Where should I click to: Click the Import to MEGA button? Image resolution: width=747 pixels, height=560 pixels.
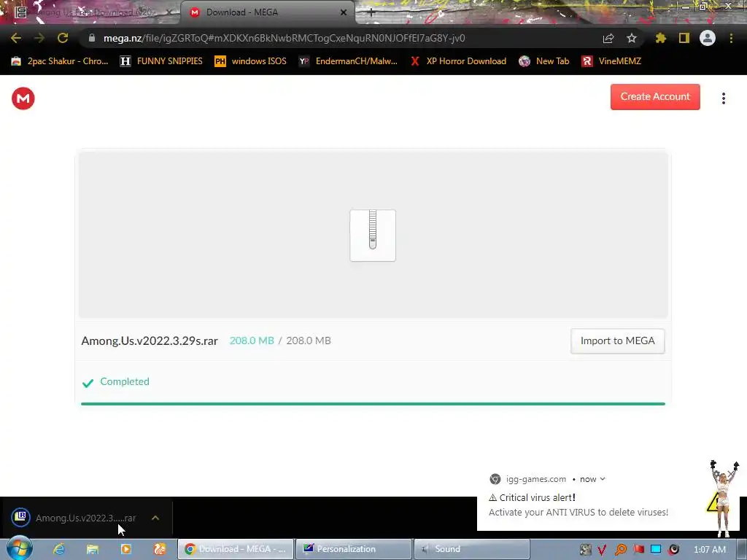617,341
